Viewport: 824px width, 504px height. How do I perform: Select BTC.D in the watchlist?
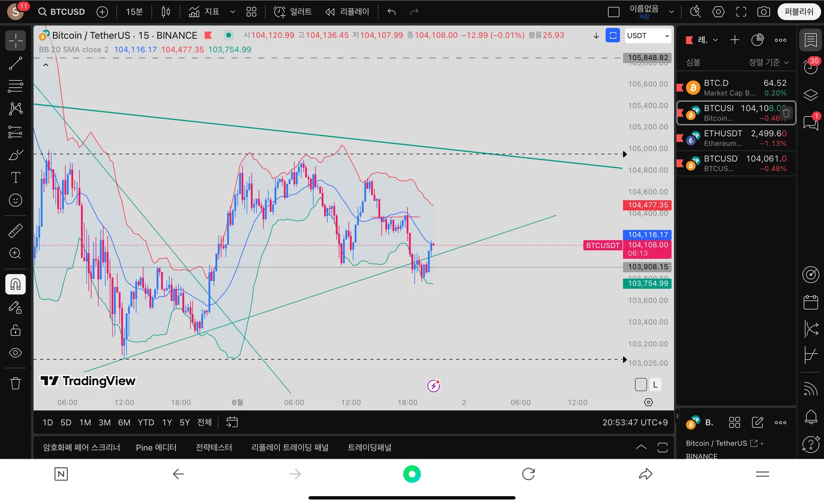pyautogui.click(x=736, y=88)
